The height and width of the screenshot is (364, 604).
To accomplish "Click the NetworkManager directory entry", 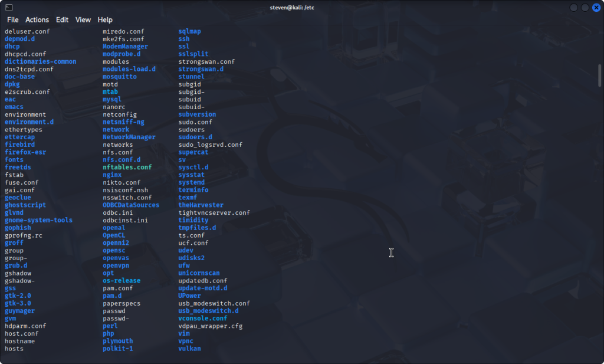I will 129,137.
